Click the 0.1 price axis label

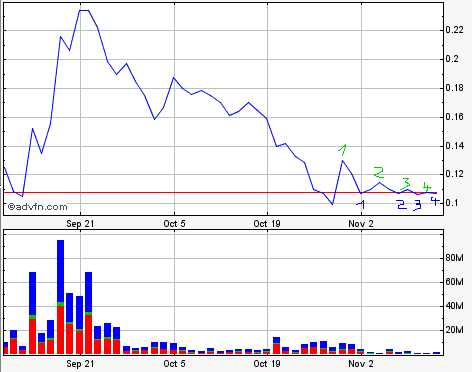tap(452, 203)
